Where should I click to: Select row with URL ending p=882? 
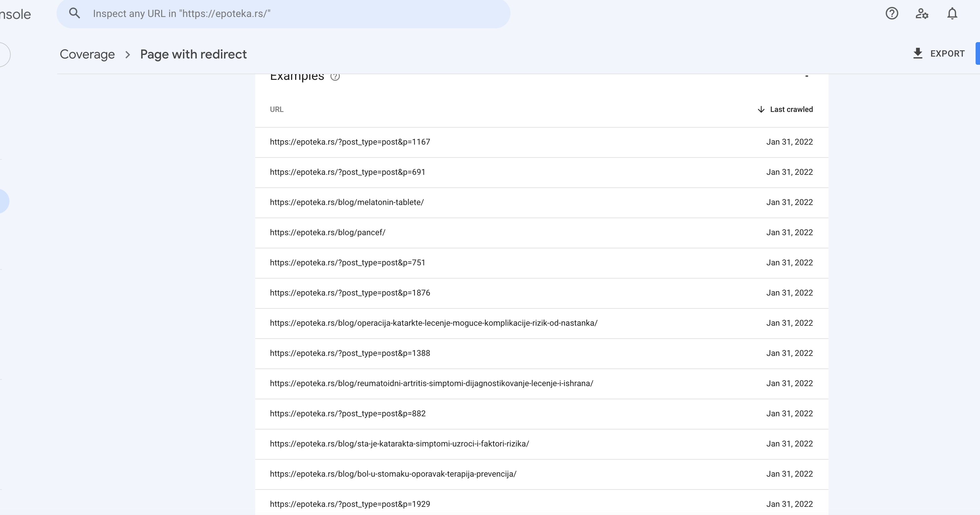pos(542,414)
